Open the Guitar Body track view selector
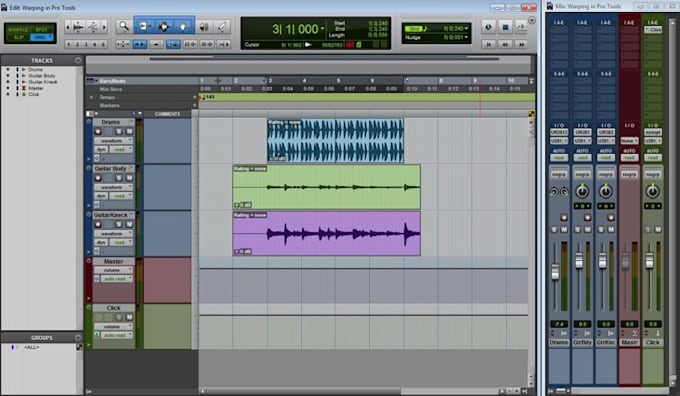Viewport: 680px width, 396px height. [114, 187]
